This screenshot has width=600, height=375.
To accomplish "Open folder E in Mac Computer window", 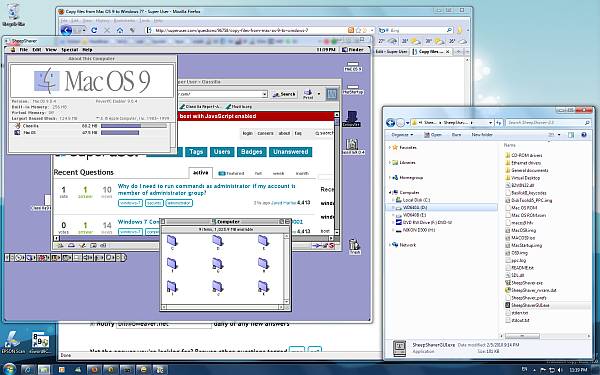I will pos(263,242).
